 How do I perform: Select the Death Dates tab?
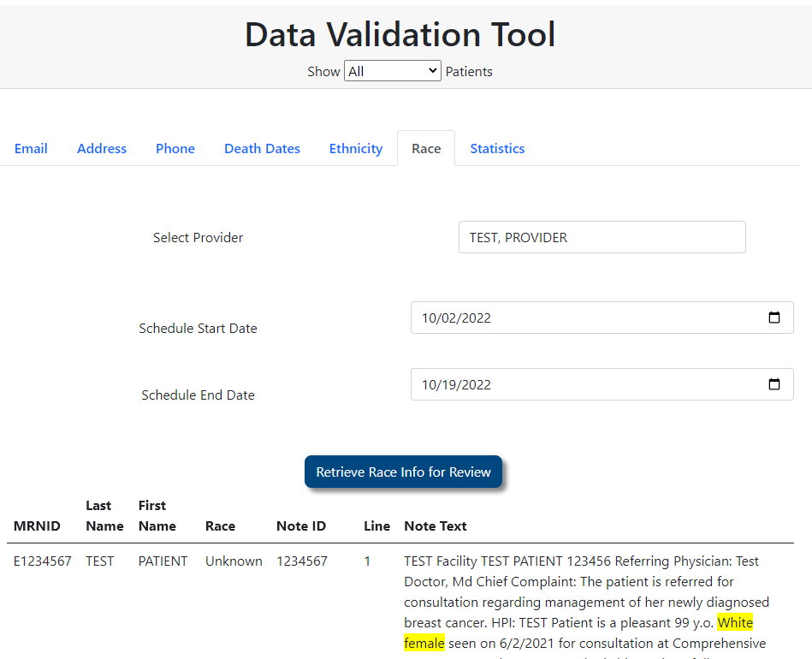pyautogui.click(x=262, y=148)
